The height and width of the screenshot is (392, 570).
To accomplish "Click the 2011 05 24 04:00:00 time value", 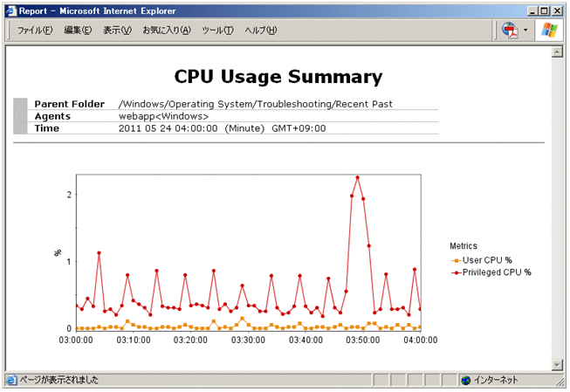I will click(168, 128).
